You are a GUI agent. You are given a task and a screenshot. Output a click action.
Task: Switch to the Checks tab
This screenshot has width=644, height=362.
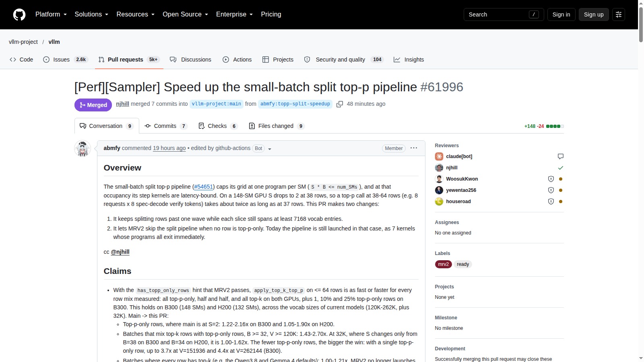[218, 126]
